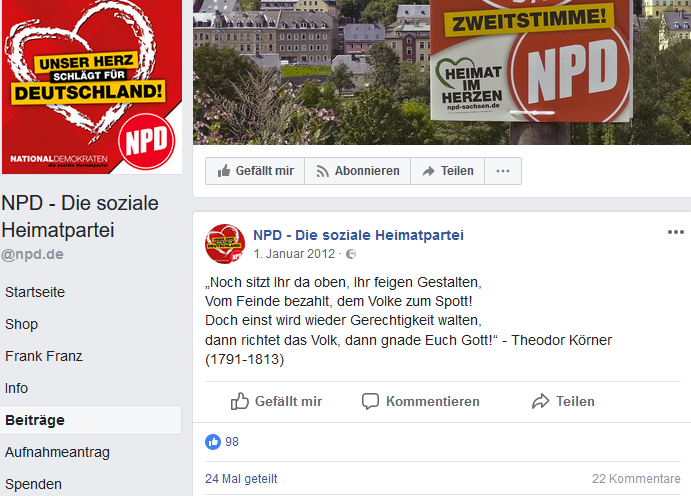Open the post options three-dots menu
691x496 pixels.
pyautogui.click(x=676, y=232)
